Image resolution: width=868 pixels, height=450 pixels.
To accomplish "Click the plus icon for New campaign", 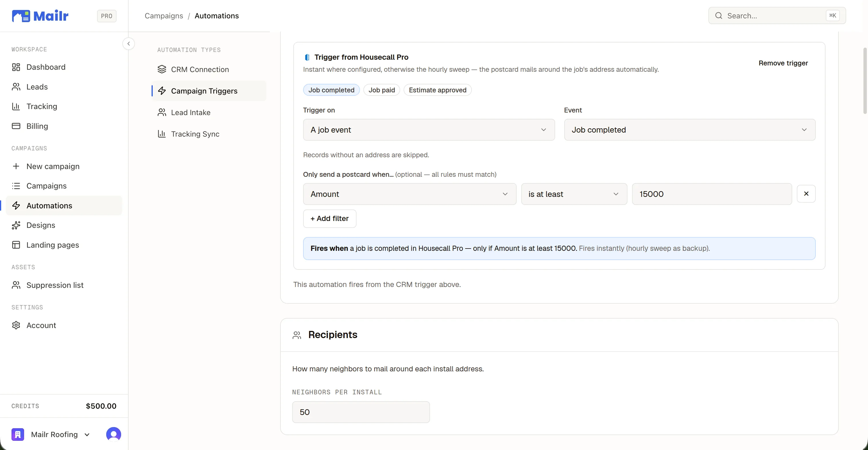I will pyautogui.click(x=16, y=166).
